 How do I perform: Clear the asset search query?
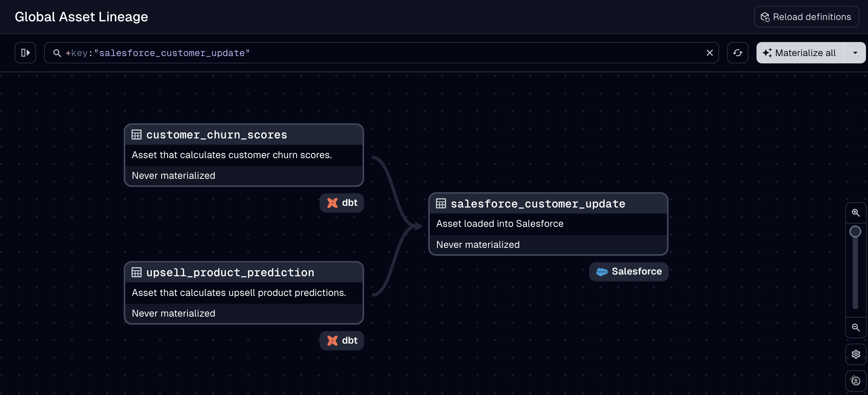pos(709,53)
